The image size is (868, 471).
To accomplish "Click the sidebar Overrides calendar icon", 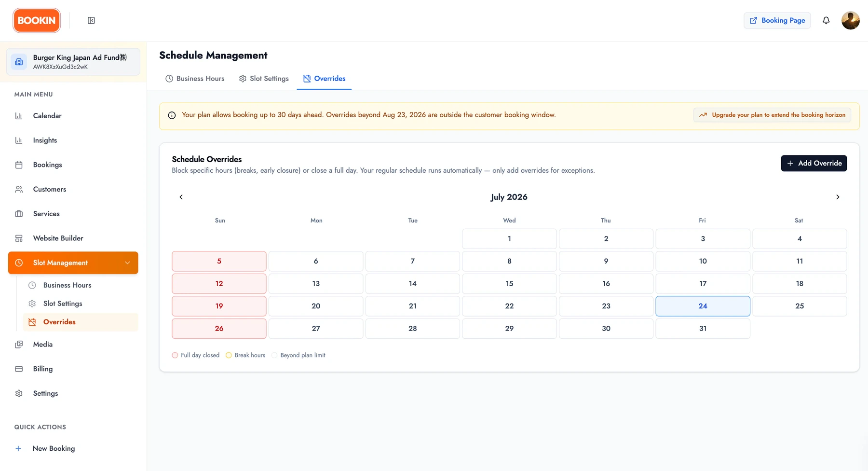I will point(32,322).
